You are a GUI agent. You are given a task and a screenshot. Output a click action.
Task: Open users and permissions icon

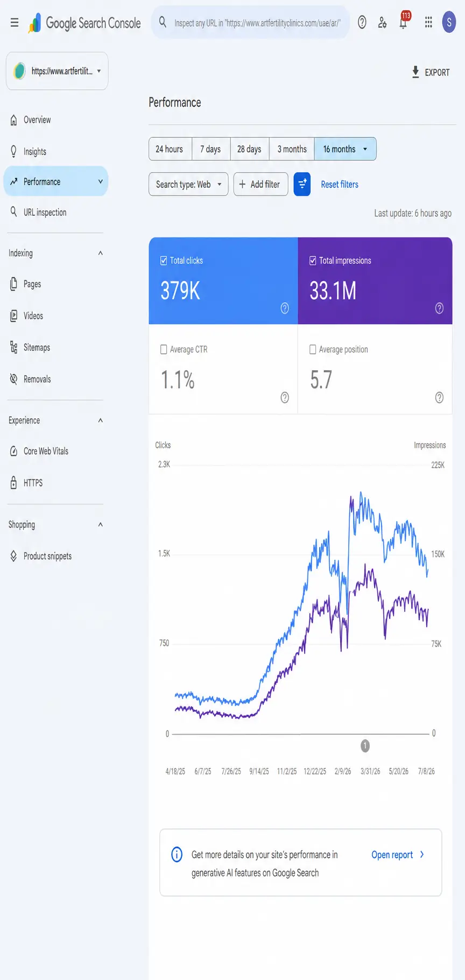click(382, 23)
